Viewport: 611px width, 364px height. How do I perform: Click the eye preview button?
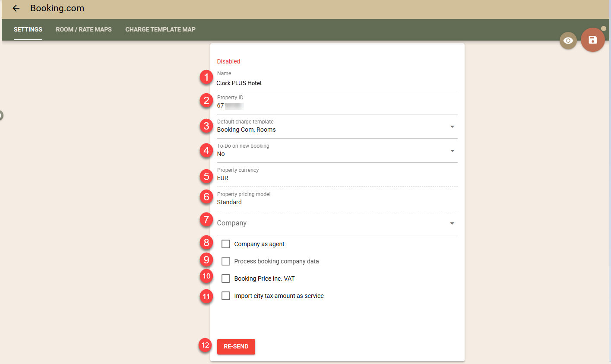[x=568, y=41]
